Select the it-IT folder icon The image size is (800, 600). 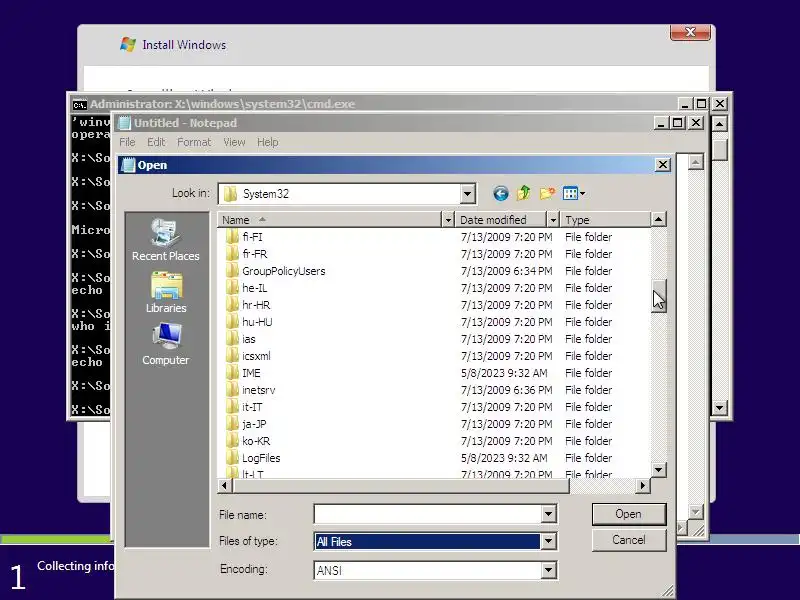click(232, 407)
